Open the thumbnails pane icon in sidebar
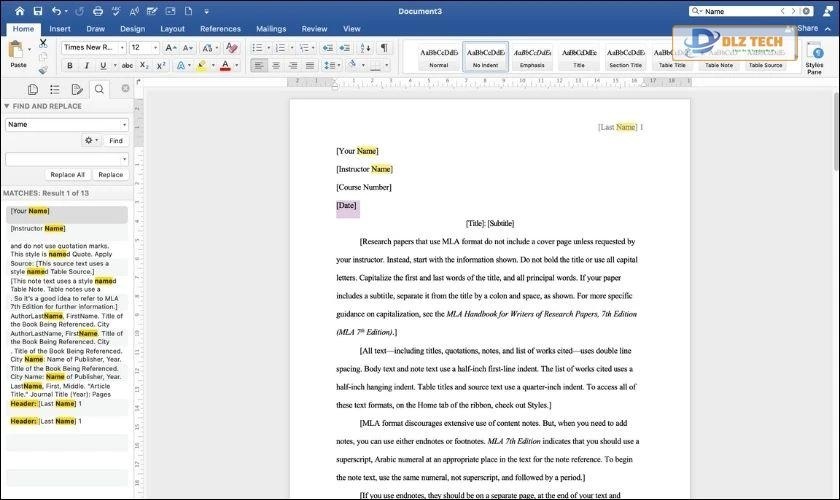The height and width of the screenshot is (500, 840). tap(33, 89)
